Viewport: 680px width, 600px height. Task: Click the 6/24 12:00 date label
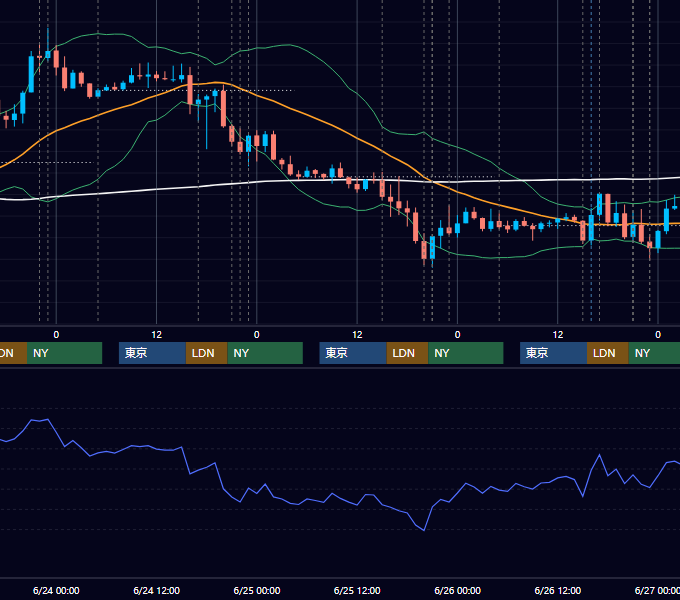[157, 590]
